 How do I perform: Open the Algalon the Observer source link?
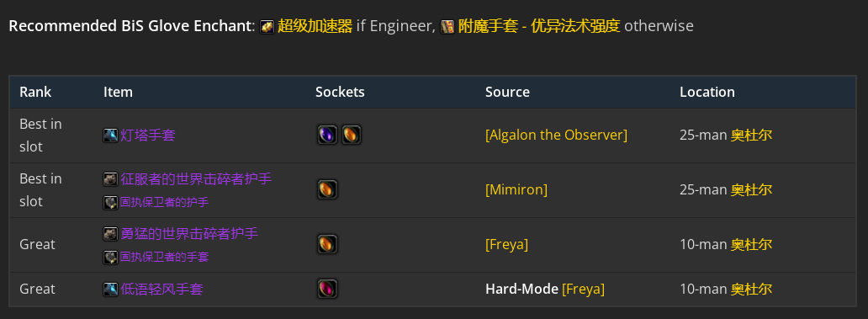click(556, 136)
